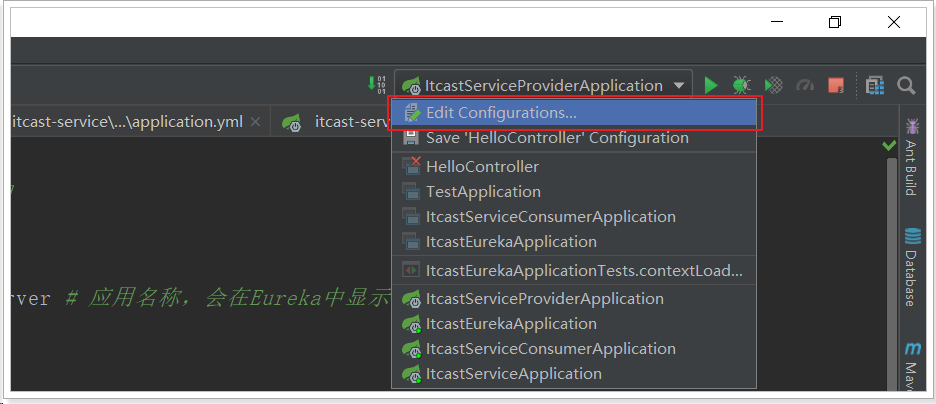Click the Search Everywhere magnifier
936x404 pixels.
[906, 86]
